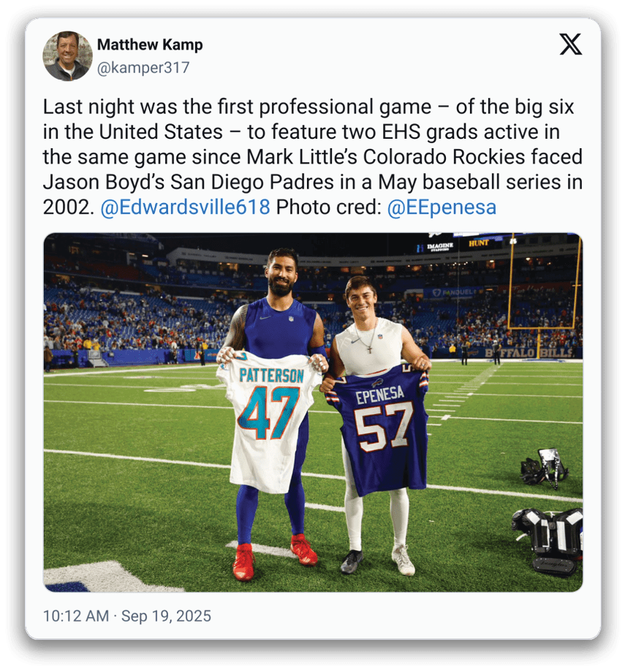Click the white Patterson 47 jersey
The image size is (625, 672).
[x=270, y=416]
